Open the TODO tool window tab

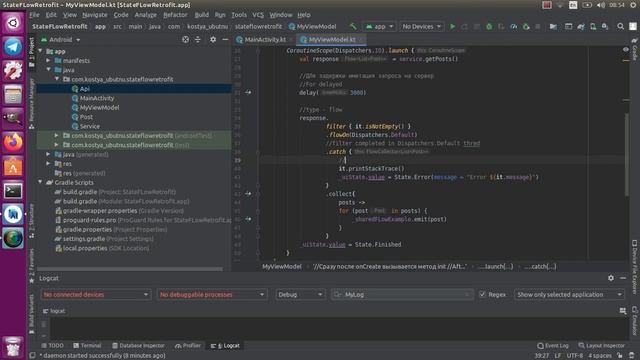[x=53, y=346]
